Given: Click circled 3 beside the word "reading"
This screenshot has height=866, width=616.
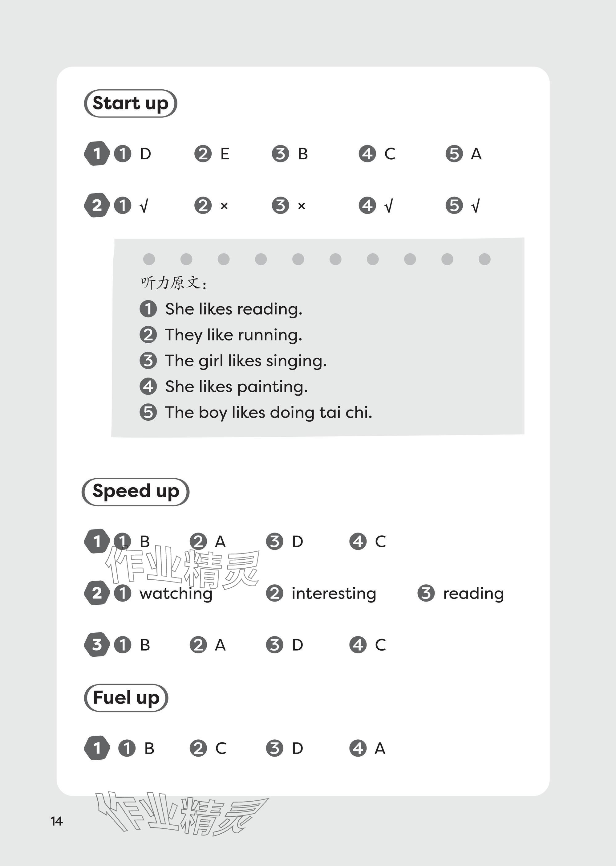Looking at the screenshot, I should pos(426,593).
